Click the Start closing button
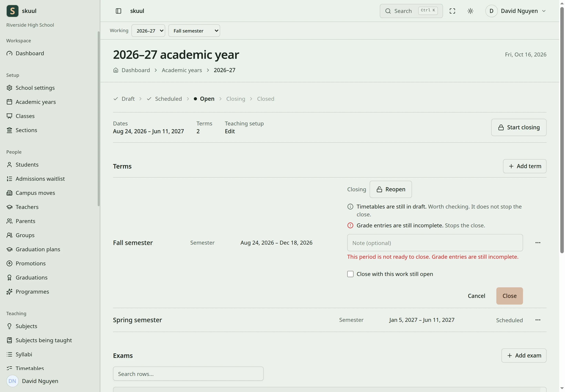The image size is (565, 392). (519, 127)
